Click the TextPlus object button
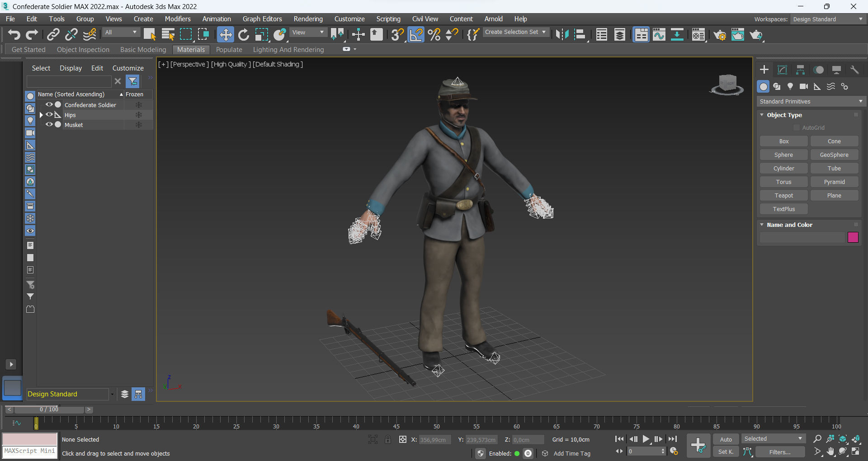 click(x=784, y=209)
